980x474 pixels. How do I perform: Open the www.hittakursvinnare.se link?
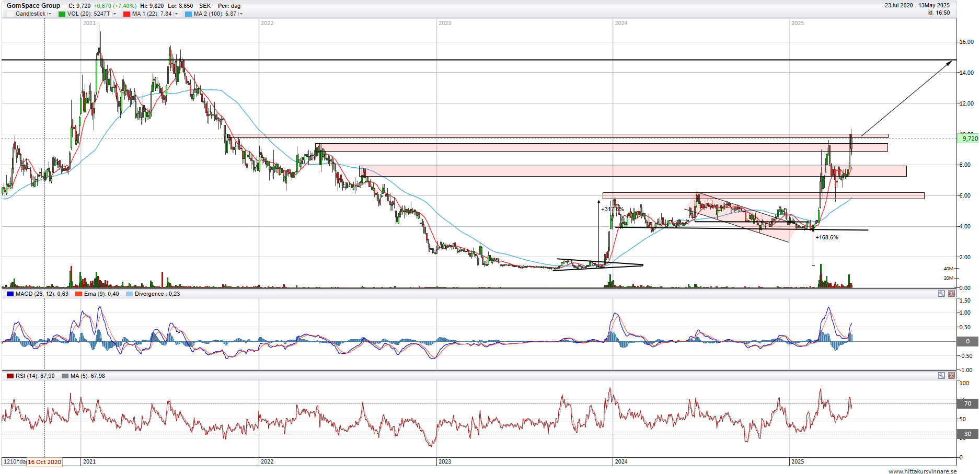click(923, 471)
